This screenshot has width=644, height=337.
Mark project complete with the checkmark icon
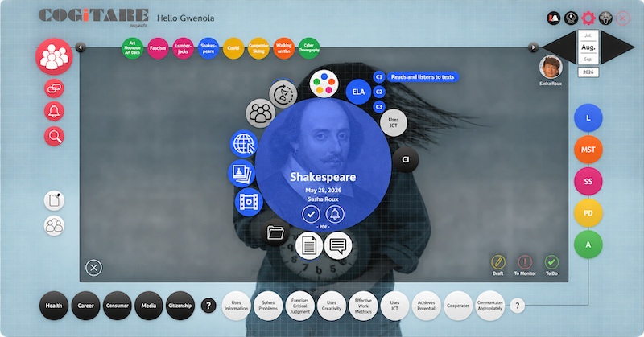pos(311,214)
